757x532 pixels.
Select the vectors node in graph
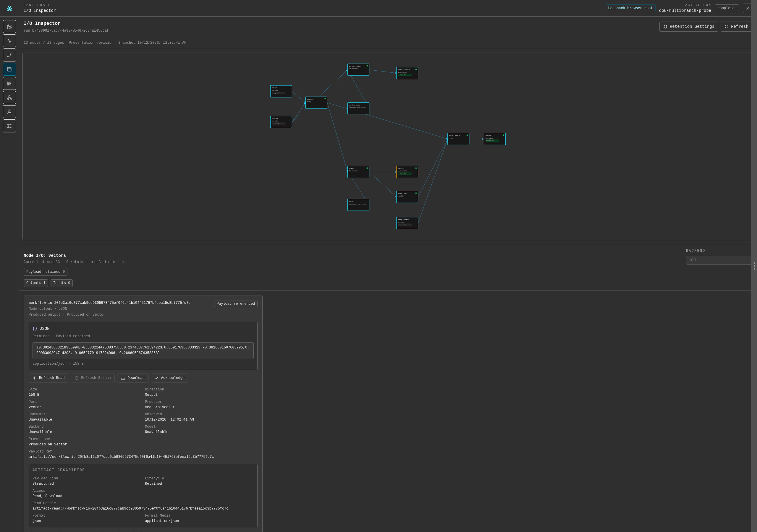click(407, 172)
